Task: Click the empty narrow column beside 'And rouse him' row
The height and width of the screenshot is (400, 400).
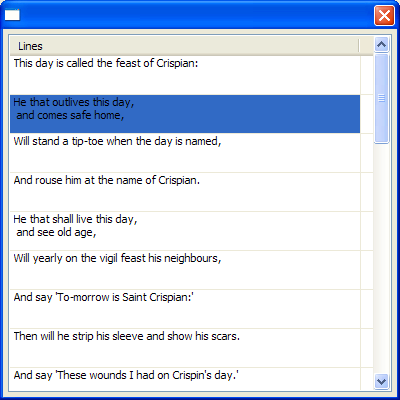Action: (367, 192)
